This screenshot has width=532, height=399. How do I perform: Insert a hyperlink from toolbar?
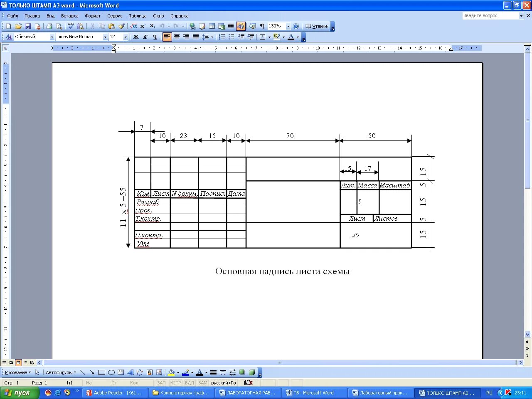[x=192, y=26]
